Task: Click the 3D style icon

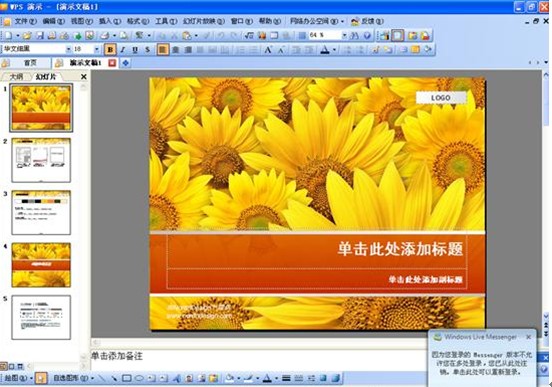Action: pyautogui.click(x=335, y=378)
